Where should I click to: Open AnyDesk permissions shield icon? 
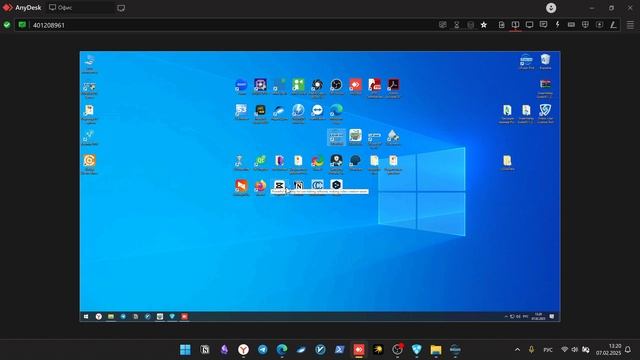[585, 24]
